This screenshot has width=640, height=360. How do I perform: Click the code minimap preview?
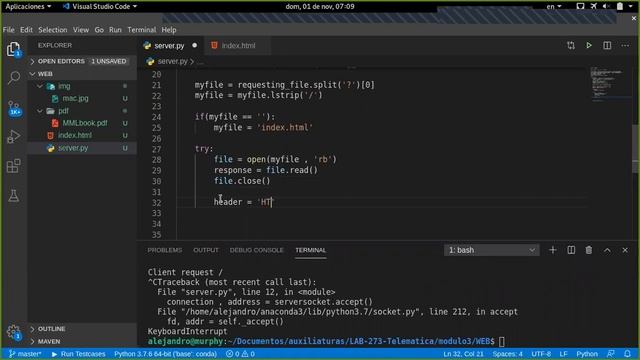pyautogui.click(x=610, y=84)
